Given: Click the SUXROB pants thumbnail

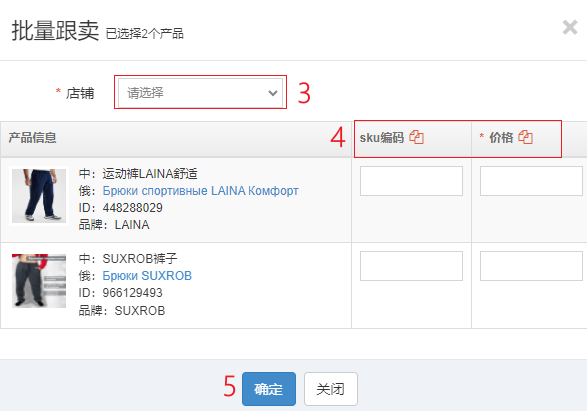Looking at the screenshot, I should (x=39, y=281).
